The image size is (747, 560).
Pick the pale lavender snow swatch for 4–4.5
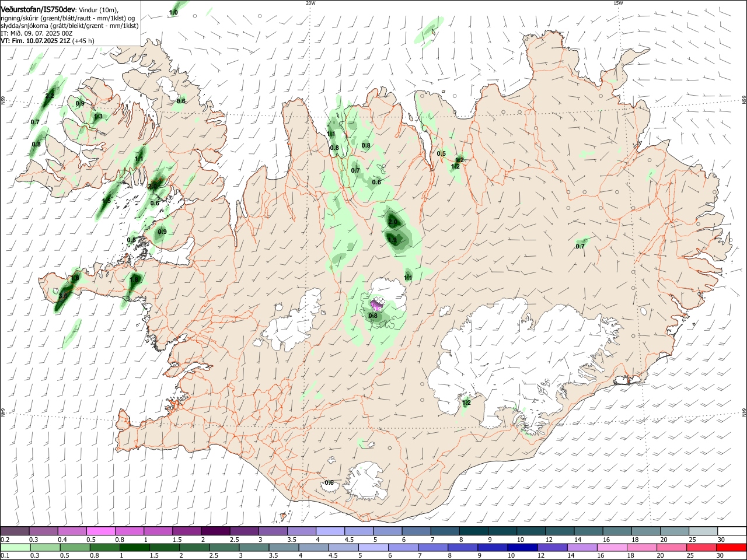pos(331,531)
